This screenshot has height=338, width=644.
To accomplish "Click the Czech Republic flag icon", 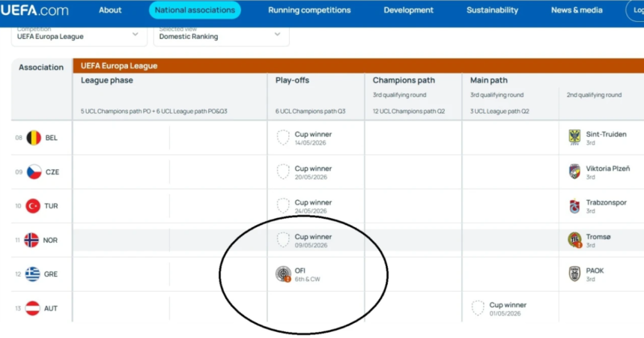I will 34,172.
